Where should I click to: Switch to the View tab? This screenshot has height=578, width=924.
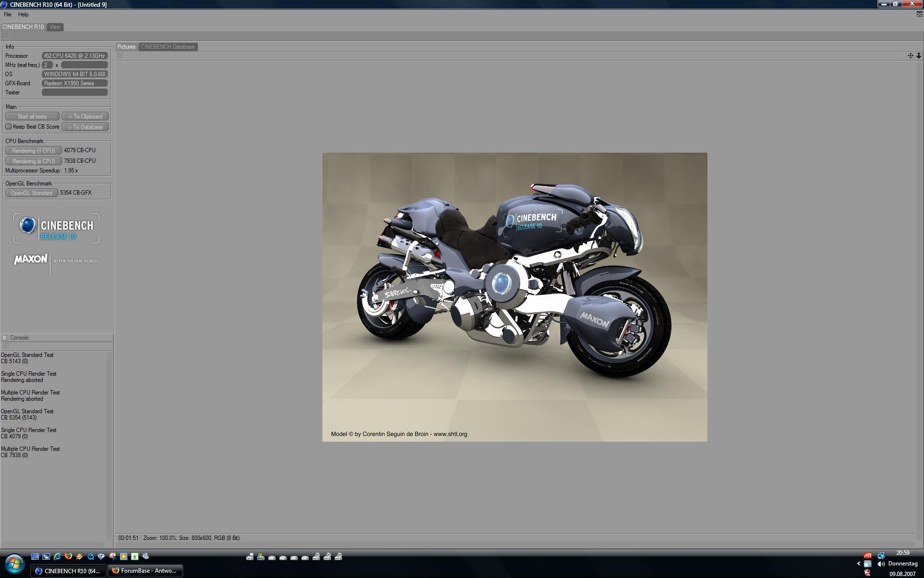click(x=55, y=27)
